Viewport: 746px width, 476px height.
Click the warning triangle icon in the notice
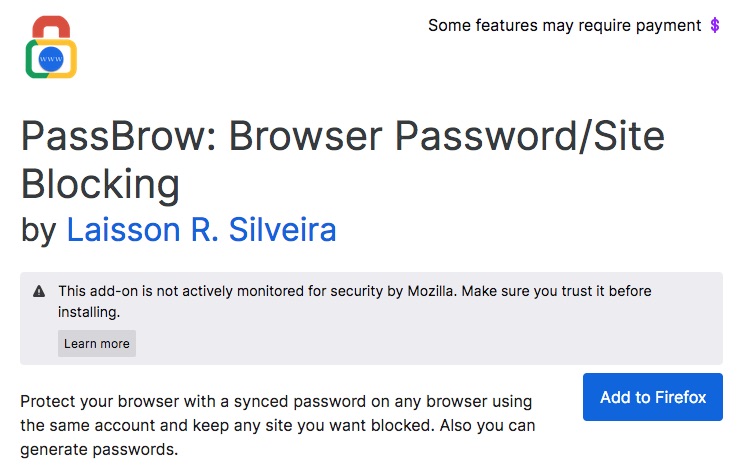(x=39, y=291)
